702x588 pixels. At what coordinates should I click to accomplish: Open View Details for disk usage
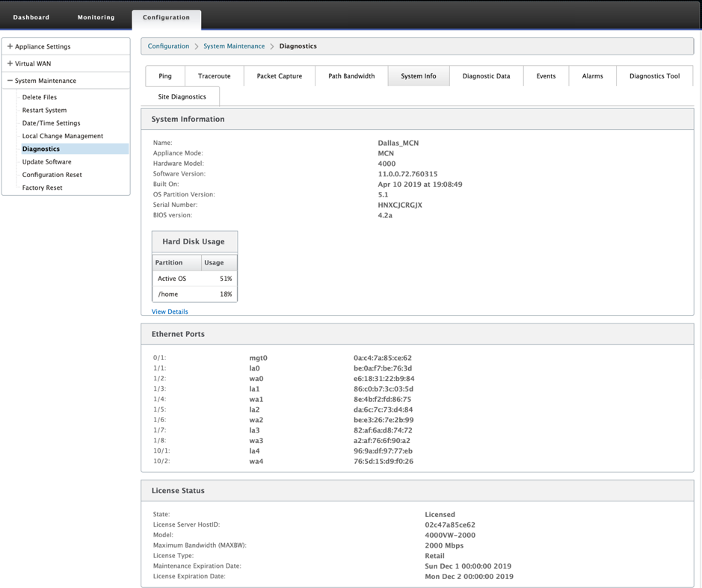[170, 312]
